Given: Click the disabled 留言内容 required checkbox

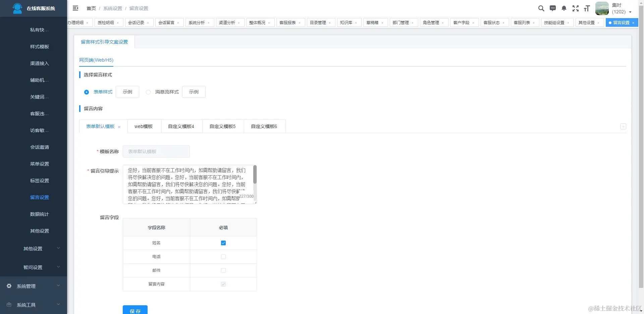Looking at the screenshot, I should (223, 284).
